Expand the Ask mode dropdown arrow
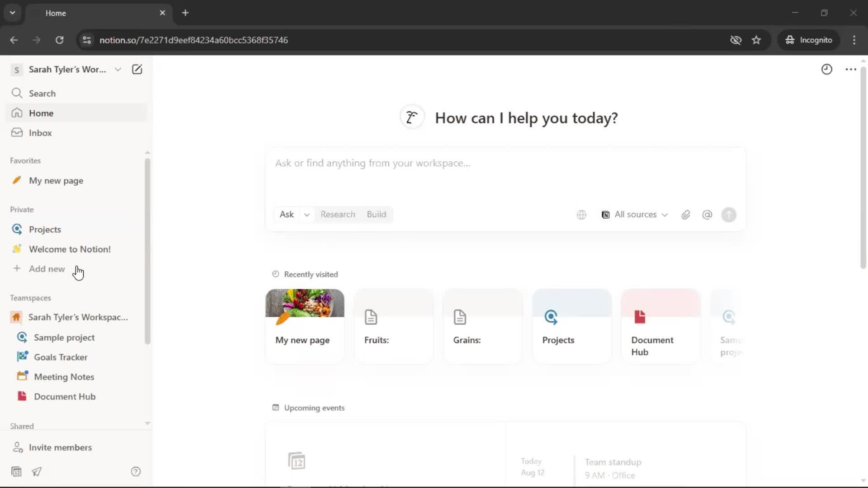The image size is (868, 488). 307,215
